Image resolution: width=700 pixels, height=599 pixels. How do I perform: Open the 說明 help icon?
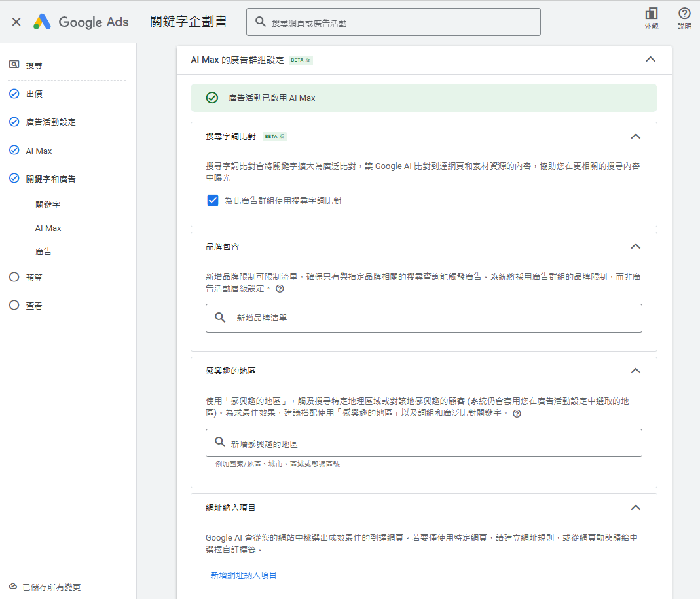pos(684,19)
